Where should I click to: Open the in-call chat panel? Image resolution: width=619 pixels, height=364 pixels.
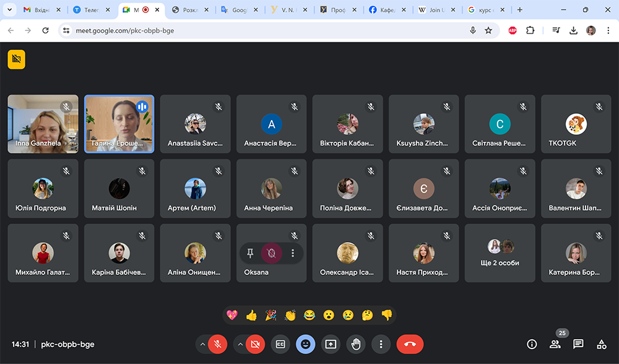(x=578, y=344)
